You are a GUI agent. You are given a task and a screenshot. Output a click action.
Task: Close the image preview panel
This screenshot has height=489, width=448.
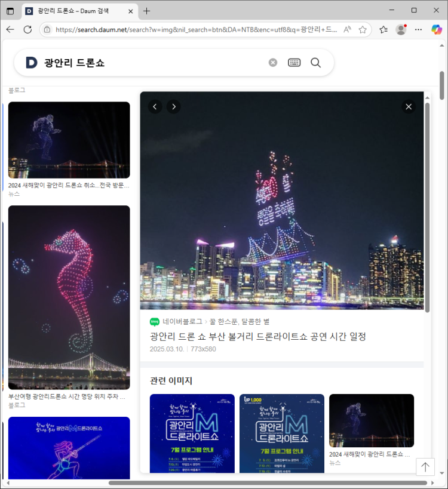409,107
